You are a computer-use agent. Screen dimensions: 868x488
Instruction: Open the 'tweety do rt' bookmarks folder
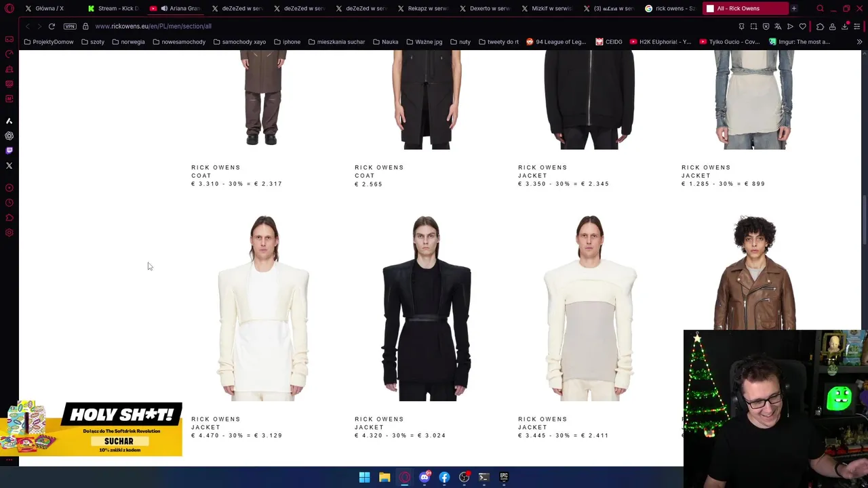(498, 42)
